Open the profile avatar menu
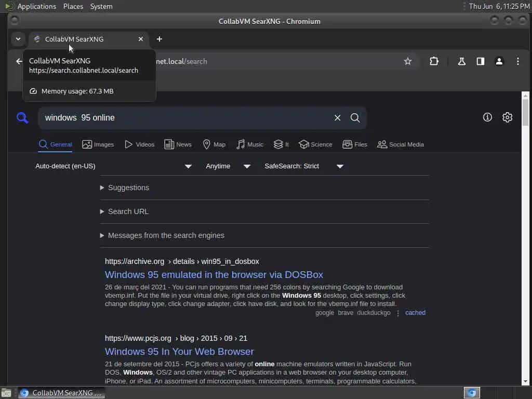Image resolution: width=532 pixels, height=399 pixels. point(499,61)
